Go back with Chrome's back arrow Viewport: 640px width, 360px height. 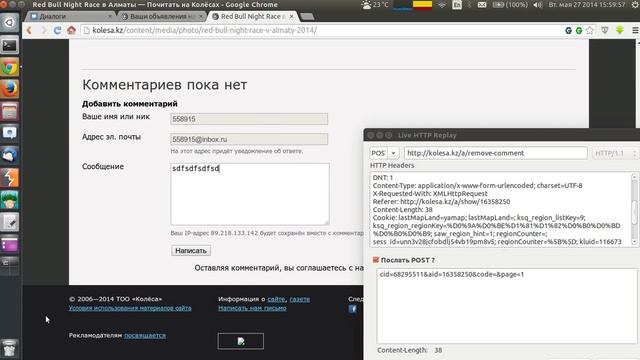coord(29,30)
